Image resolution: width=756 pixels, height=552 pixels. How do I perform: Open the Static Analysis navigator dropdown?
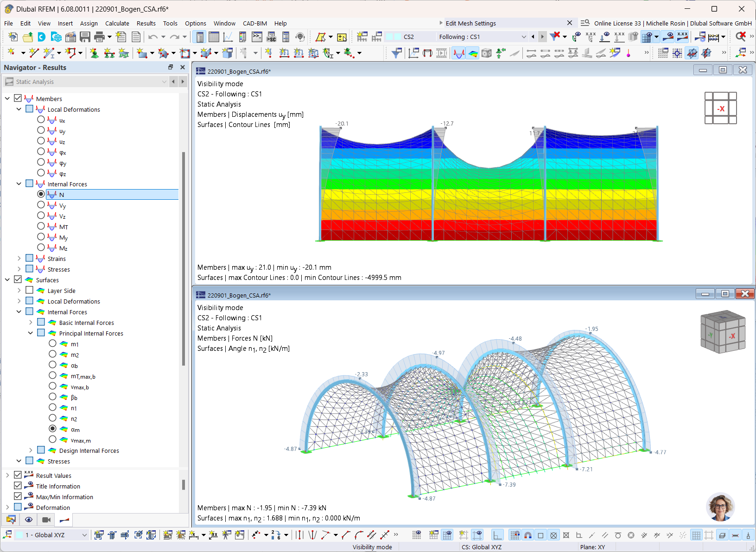(164, 82)
